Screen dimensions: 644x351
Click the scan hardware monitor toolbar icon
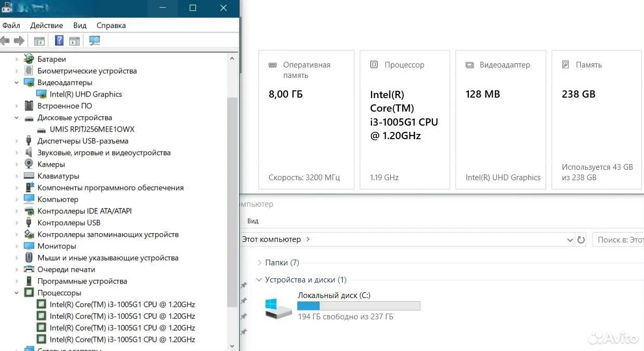click(95, 40)
